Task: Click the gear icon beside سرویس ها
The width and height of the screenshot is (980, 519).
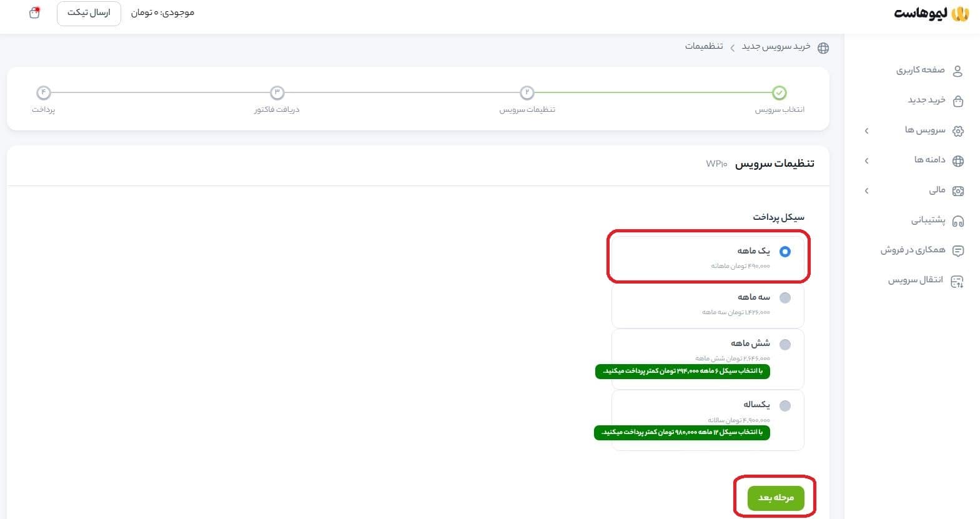Action: 958,131
